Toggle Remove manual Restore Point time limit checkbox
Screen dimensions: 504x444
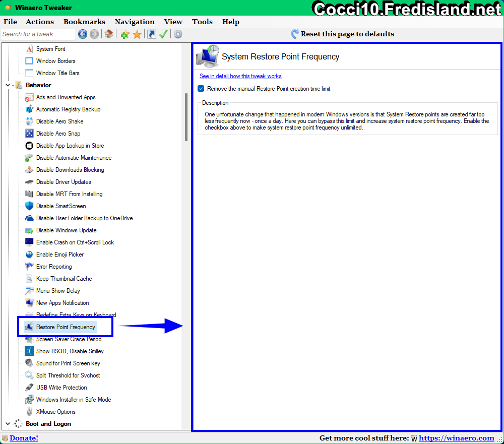click(x=201, y=89)
